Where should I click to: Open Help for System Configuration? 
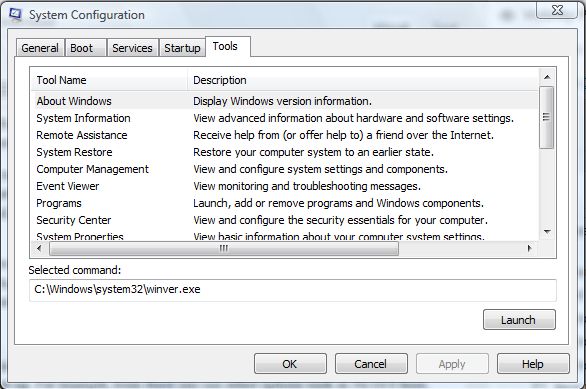(533, 364)
